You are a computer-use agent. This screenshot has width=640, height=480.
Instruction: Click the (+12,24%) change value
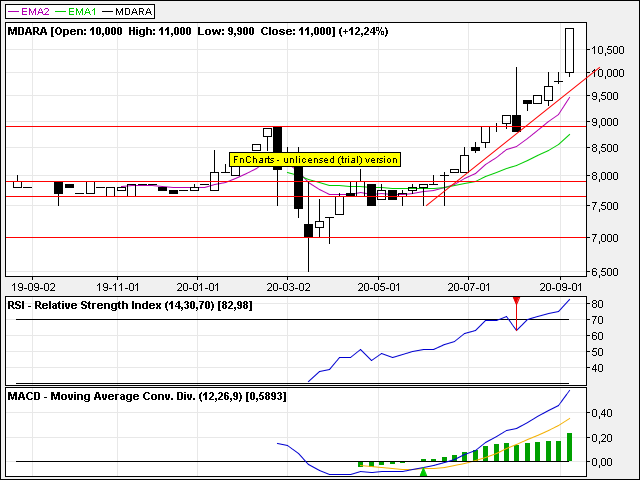pos(363,31)
